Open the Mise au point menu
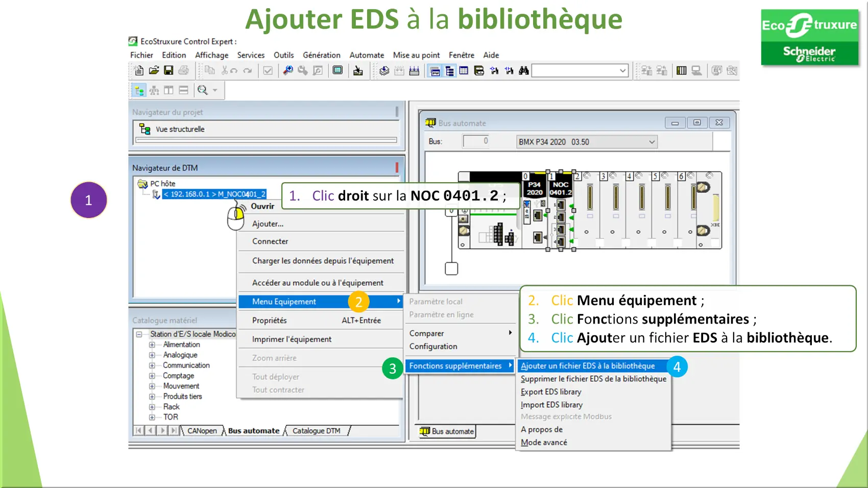868x488 pixels. (416, 55)
